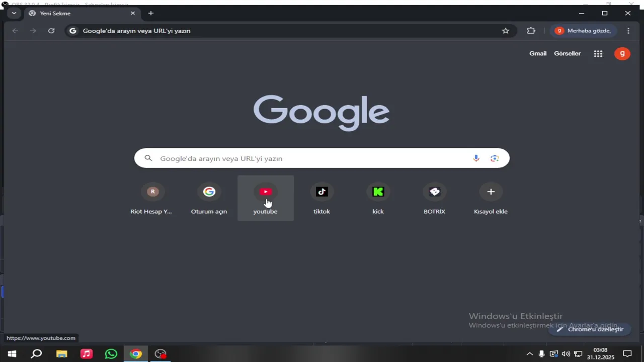Image resolution: width=644 pixels, height=362 pixels.
Task: Open WhatsApp from the taskbar
Action: (x=111, y=354)
